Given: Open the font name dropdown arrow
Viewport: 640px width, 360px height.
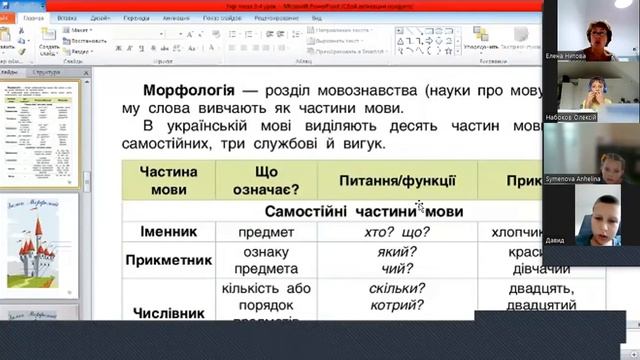Looking at the screenshot, I should click(162, 35).
